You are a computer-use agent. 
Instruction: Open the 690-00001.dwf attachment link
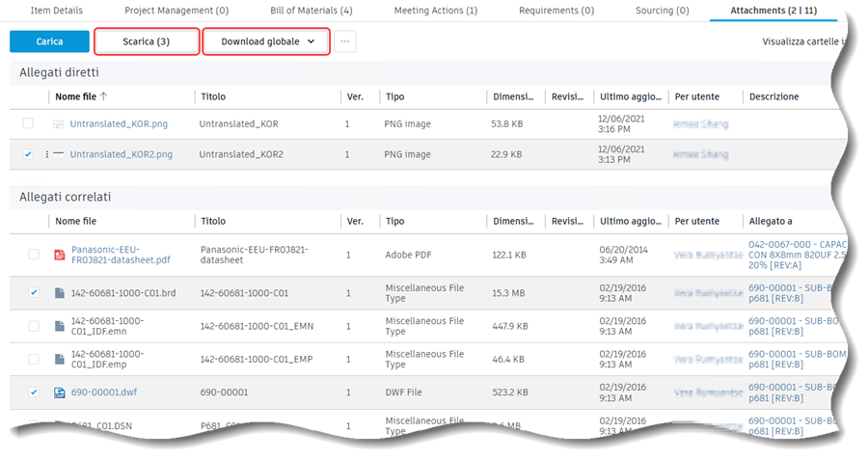click(x=104, y=392)
